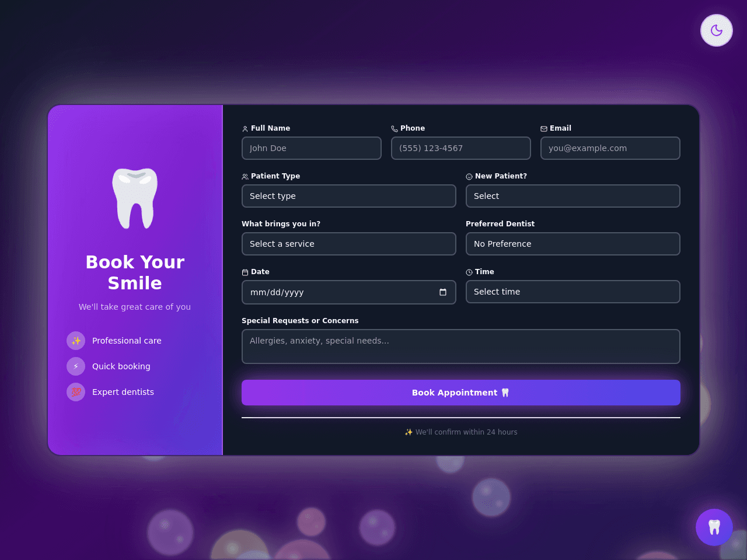The width and height of the screenshot is (747, 560).
Task: Click the large tooth logo
Action: (x=135, y=198)
